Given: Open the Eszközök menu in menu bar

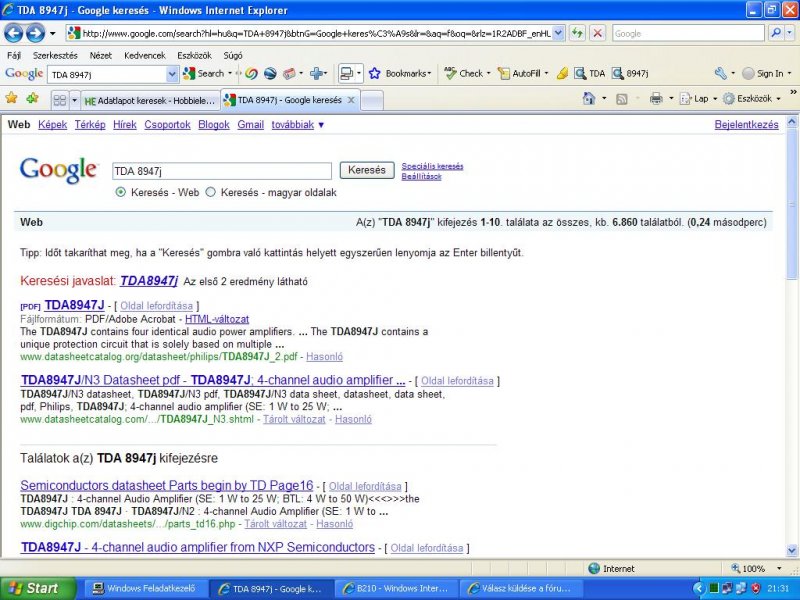Looking at the screenshot, I should click(194, 56).
